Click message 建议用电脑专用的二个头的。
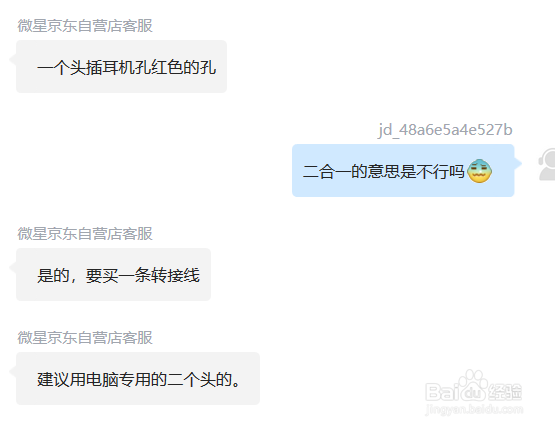Image resolution: width=555 pixels, height=429 pixels. (x=138, y=379)
